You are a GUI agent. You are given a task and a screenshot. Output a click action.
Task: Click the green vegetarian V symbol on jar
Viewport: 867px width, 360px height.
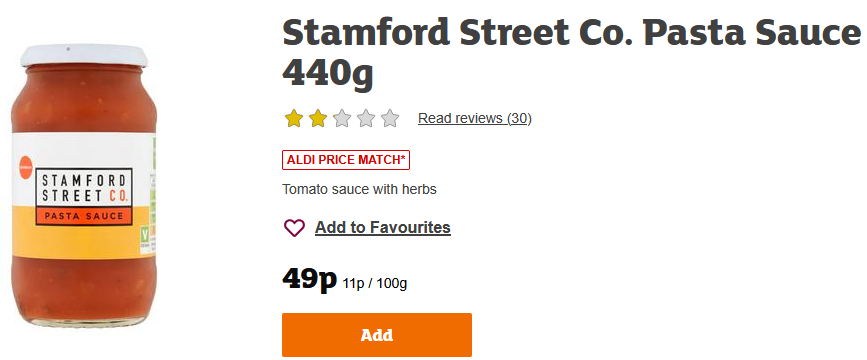coord(145,234)
